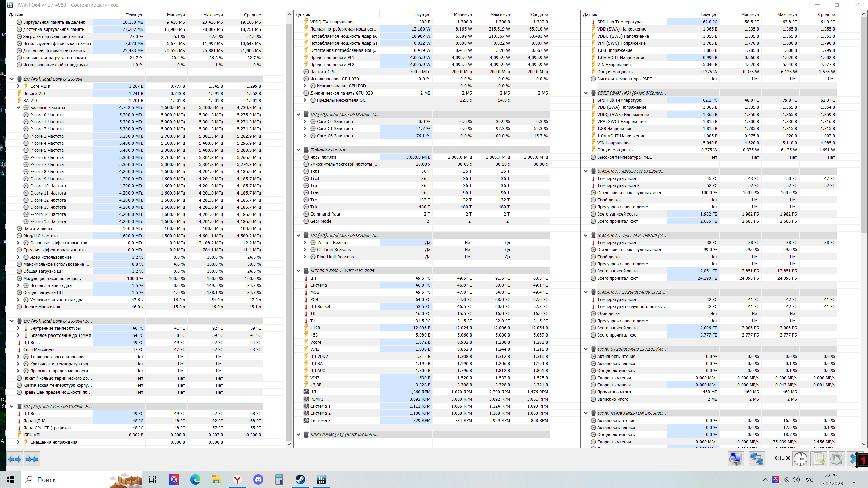Click the collapse columns arrows button

pos(32,459)
